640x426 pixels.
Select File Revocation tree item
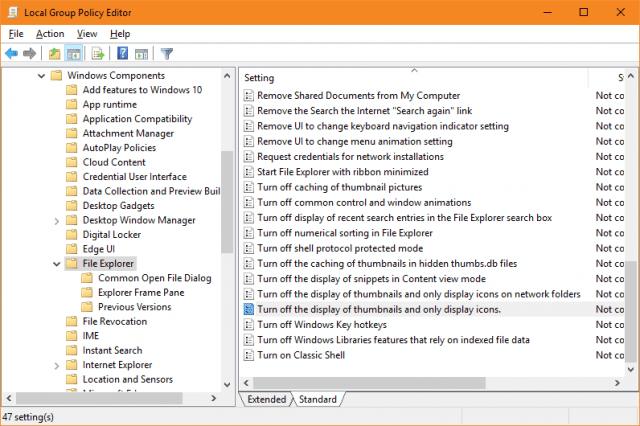[x=115, y=322]
